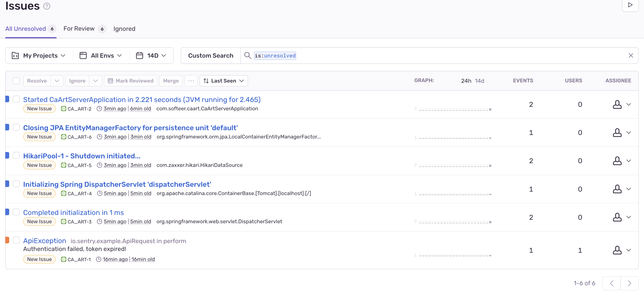Screen dimensions: 644x294
Task: Click the is:unresolved search field
Action: point(275,55)
